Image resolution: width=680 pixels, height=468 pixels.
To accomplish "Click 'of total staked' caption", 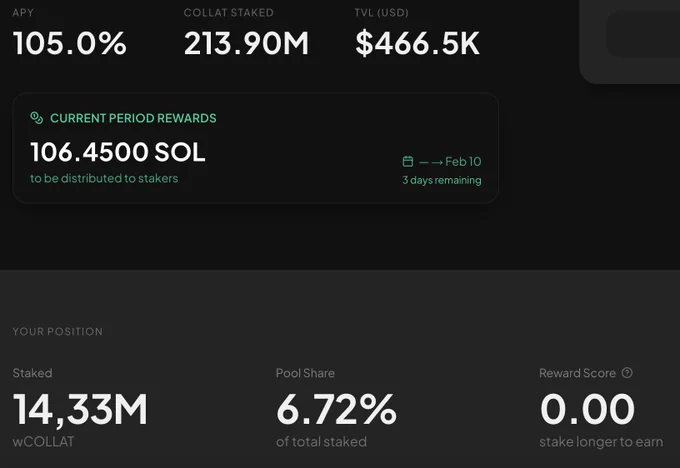I will pyautogui.click(x=321, y=442).
